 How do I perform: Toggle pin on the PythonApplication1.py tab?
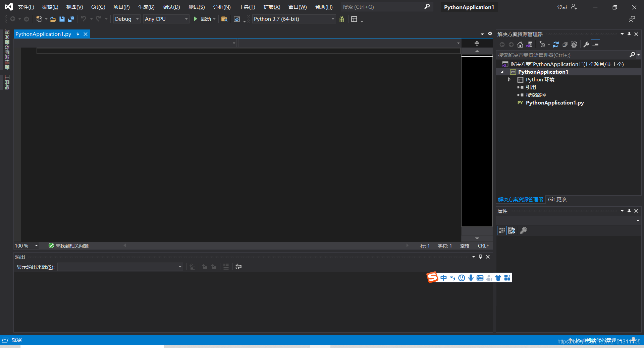tap(78, 34)
